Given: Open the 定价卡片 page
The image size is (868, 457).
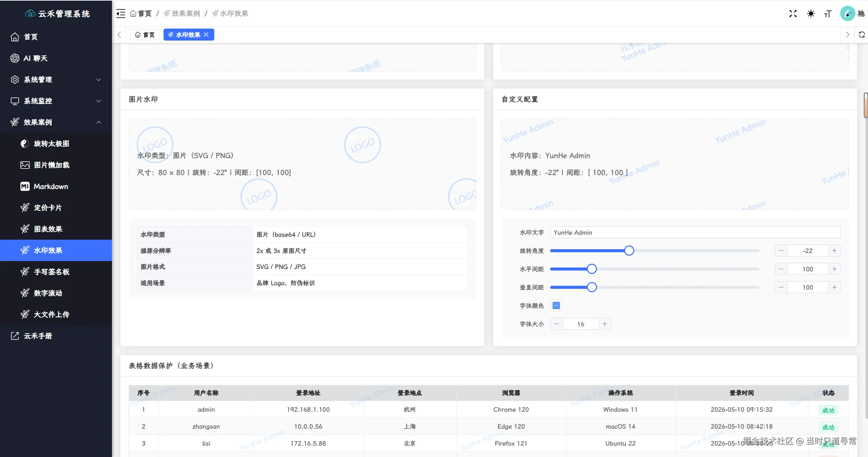Looking at the screenshot, I should (56, 208).
